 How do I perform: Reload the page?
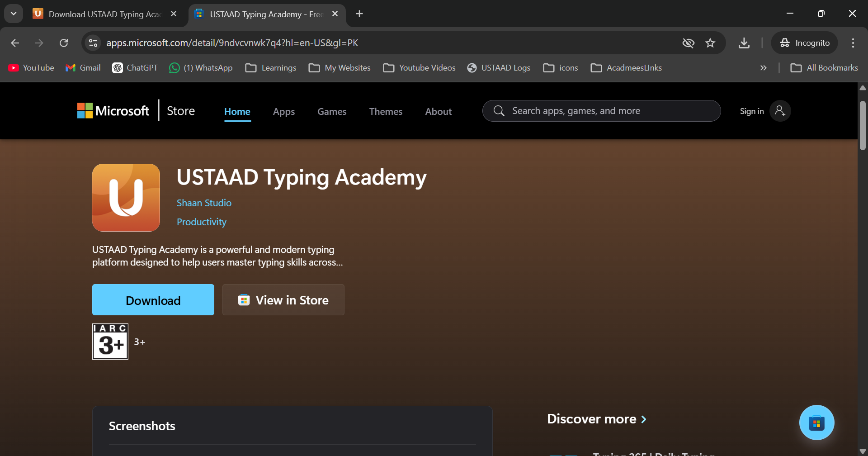(64, 43)
